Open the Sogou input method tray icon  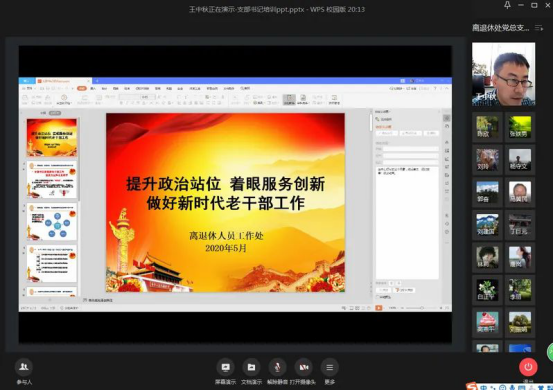[x=472, y=387]
